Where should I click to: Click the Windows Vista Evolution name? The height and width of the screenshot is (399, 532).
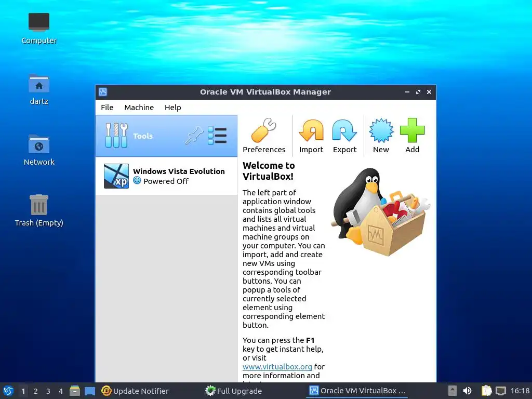click(x=179, y=171)
